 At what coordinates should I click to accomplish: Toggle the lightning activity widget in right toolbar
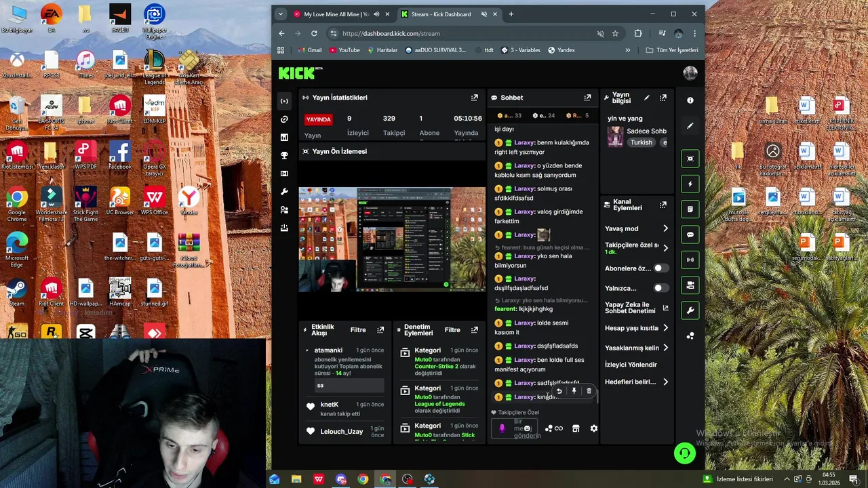pos(690,184)
